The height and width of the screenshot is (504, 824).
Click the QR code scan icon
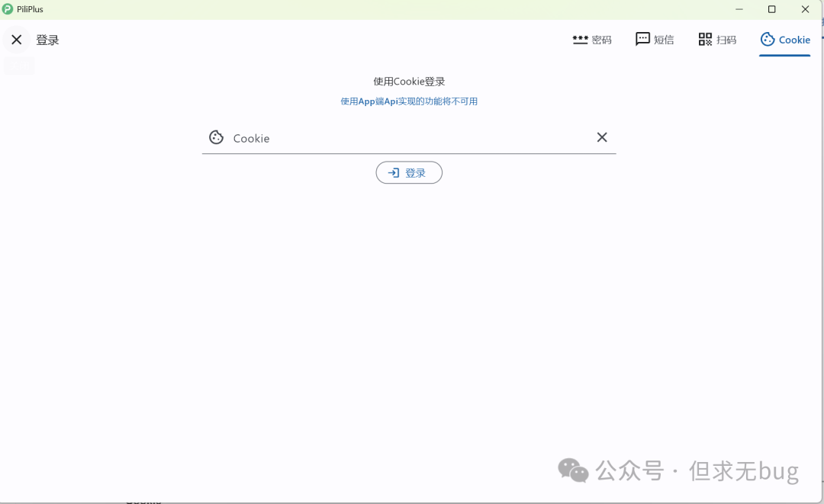coord(705,40)
